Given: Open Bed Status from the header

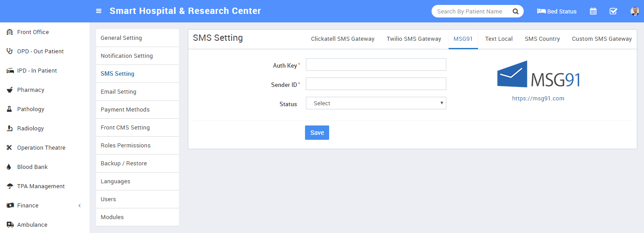Looking at the screenshot, I should (557, 11).
